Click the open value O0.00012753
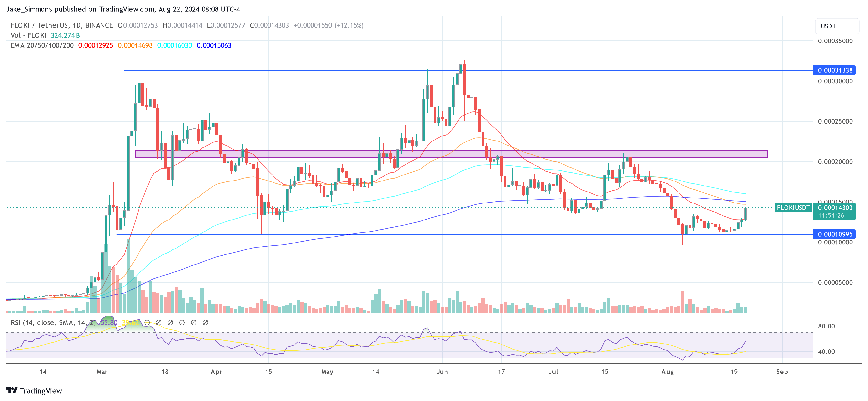This screenshot has width=868, height=401. pos(138,25)
